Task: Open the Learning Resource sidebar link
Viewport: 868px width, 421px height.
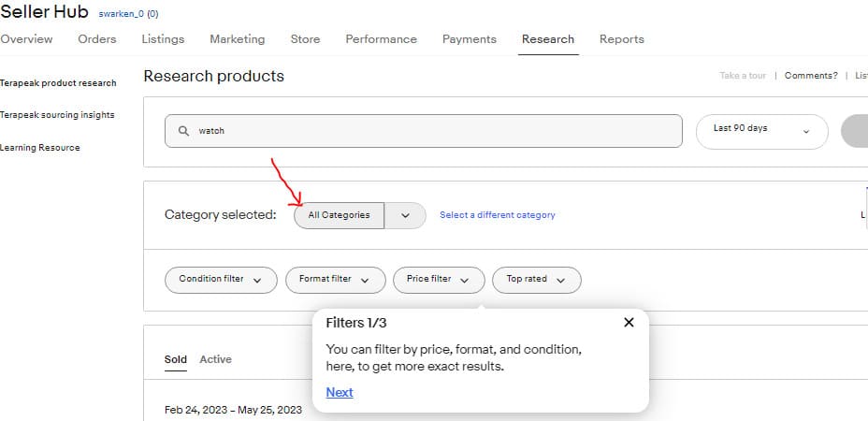Action: click(40, 148)
